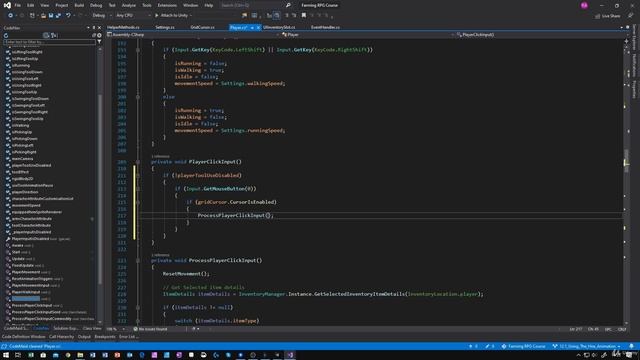Open the Call Hierarchy tab
Screen dimensions: 640x360
(62, 337)
